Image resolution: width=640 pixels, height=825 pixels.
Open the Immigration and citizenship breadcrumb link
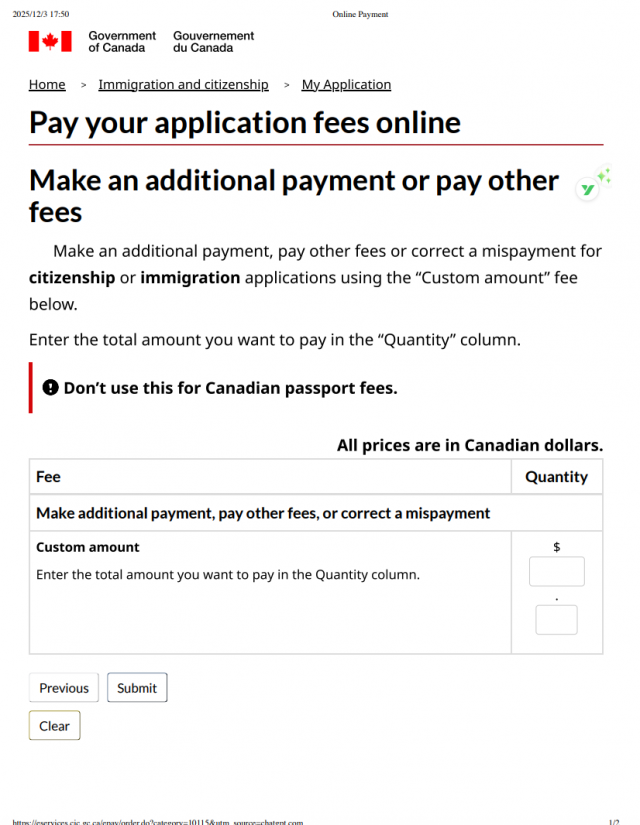(183, 85)
